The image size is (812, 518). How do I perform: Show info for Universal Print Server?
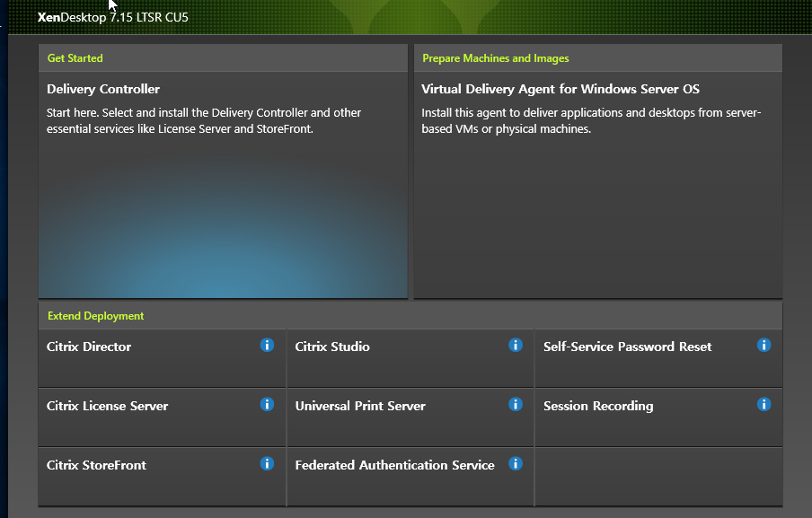(516, 404)
